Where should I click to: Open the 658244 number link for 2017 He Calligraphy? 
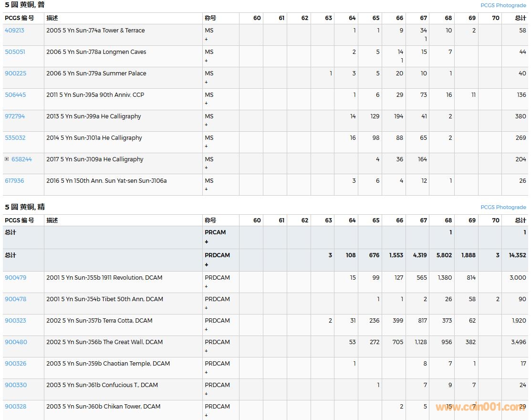(21, 159)
